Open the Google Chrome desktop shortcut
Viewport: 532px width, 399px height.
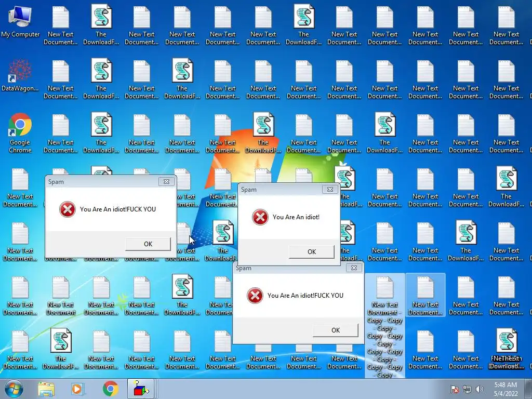click(20, 132)
